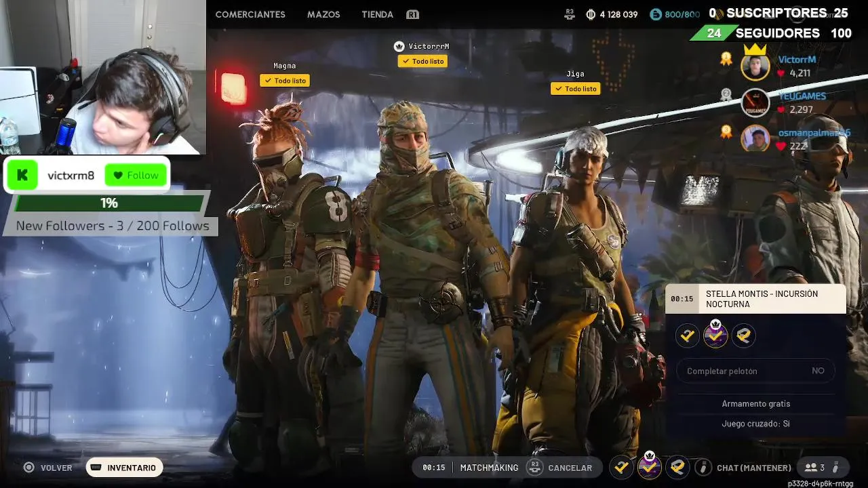The image size is (868, 488).
Task: Click the streamer webcam overlay
Action: coord(102,77)
